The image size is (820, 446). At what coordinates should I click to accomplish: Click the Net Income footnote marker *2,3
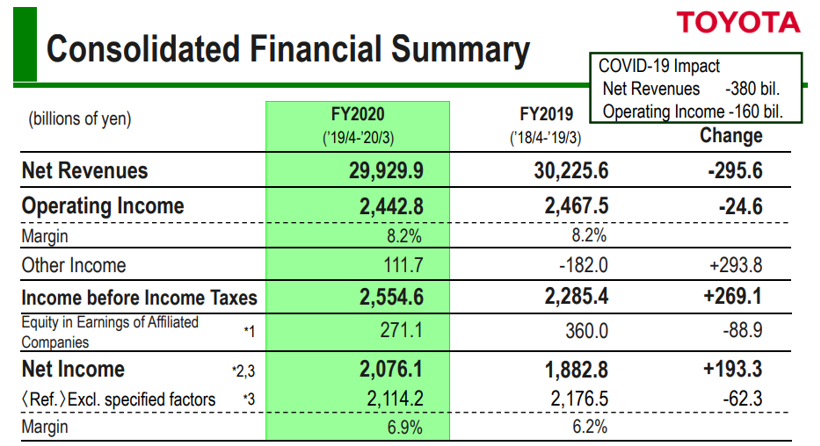point(243,371)
